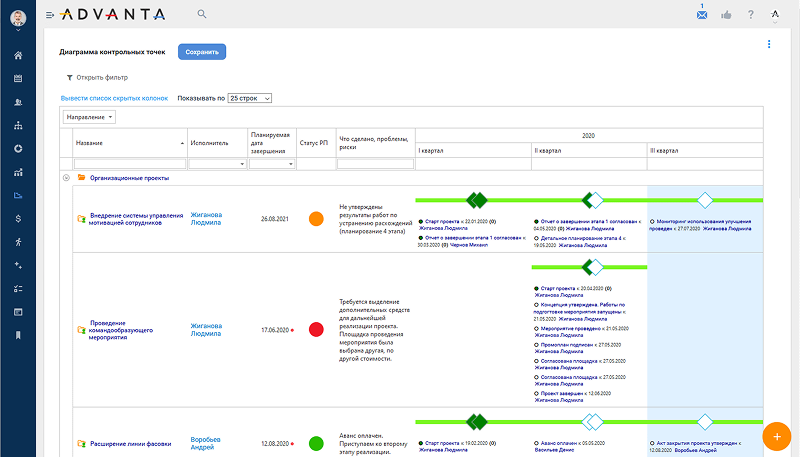Open the mail notifications envelope icon
800x457 pixels.
[x=702, y=15]
